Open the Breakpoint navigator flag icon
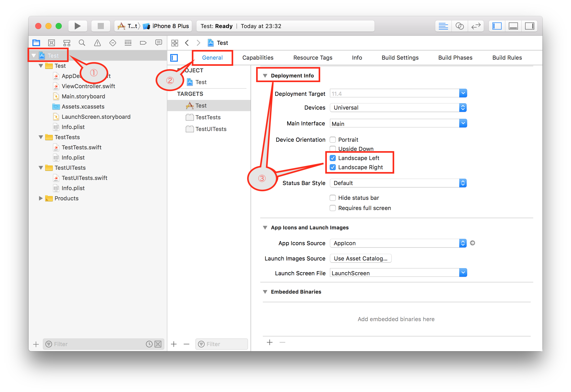This screenshot has height=392, width=571. click(143, 43)
